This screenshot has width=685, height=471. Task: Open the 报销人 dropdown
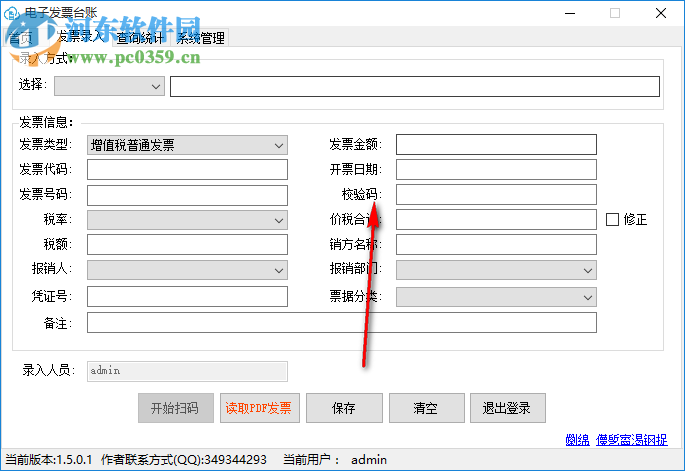point(187,270)
